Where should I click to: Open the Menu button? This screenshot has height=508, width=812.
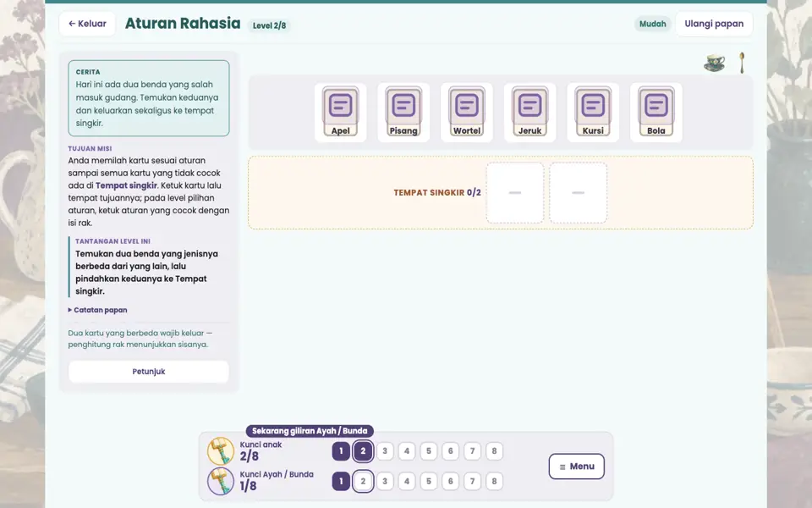tap(576, 466)
